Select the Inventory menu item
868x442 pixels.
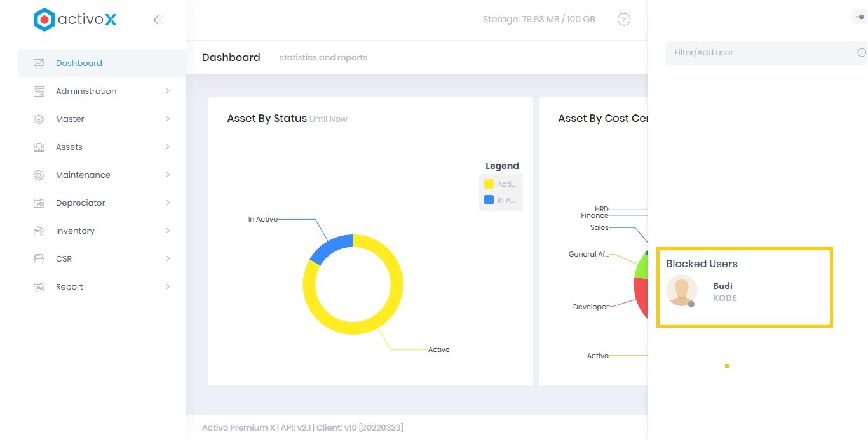(75, 231)
